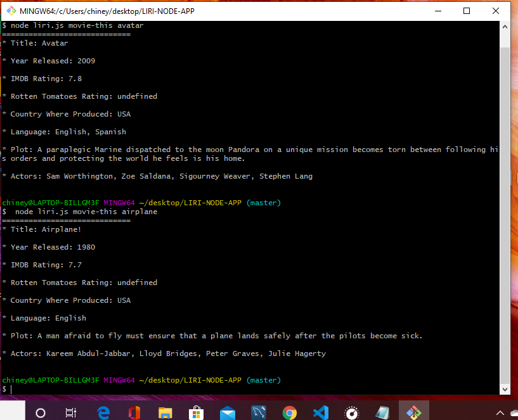Maximize the MINGW64 terminal window
This screenshot has height=420, width=518.
[467, 11]
